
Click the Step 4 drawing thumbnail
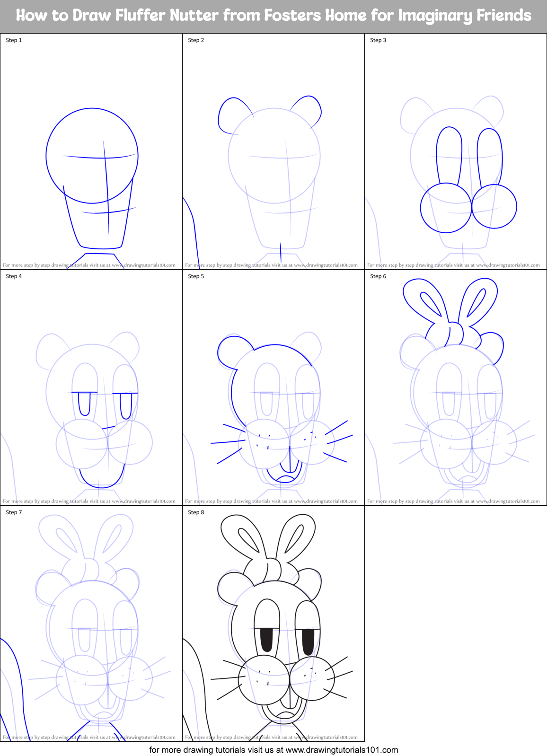[91, 387]
